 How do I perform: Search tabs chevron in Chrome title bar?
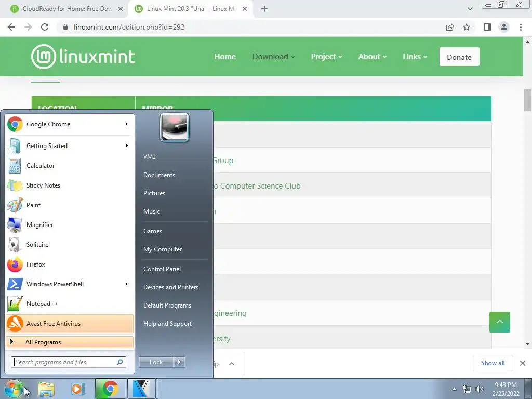(x=470, y=9)
